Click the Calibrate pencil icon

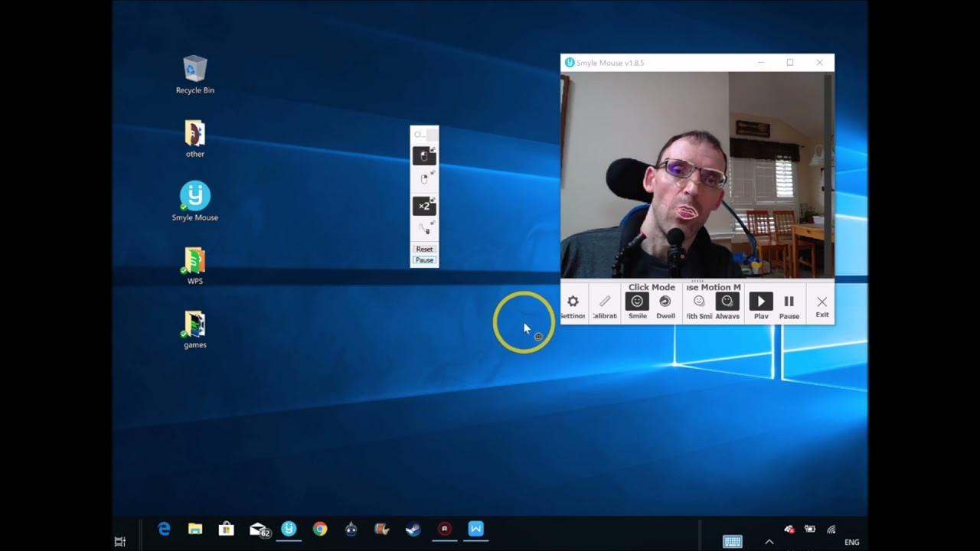pyautogui.click(x=604, y=304)
